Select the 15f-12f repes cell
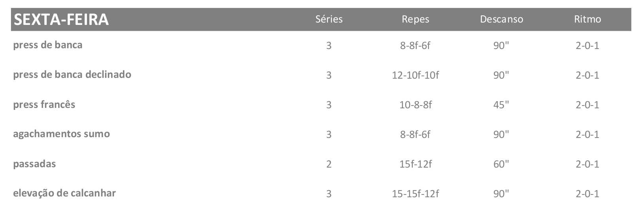This screenshot has width=644, height=217. [x=415, y=164]
